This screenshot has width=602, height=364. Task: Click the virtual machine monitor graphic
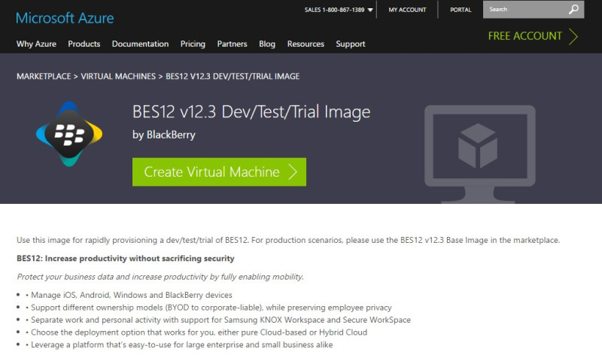click(480, 154)
